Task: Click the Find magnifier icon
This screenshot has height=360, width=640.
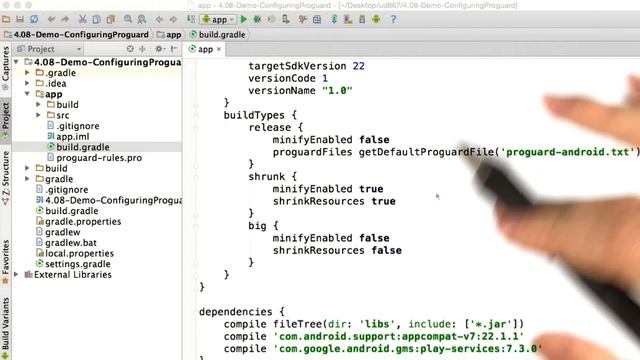Action: (x=128, y=19)
